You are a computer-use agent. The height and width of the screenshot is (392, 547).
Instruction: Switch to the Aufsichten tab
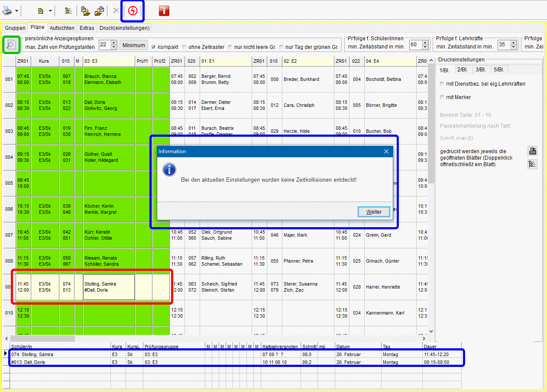coord(62,28)
